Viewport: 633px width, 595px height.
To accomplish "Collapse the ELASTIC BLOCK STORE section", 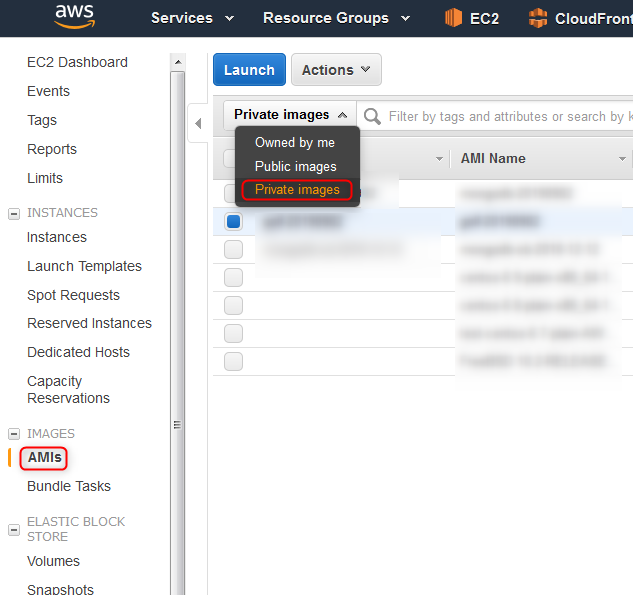I will pos(14,529).
